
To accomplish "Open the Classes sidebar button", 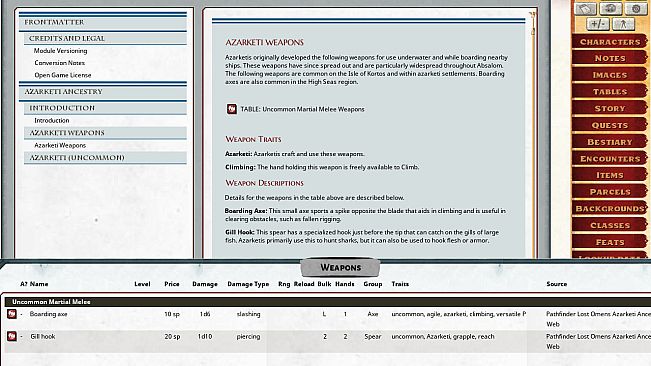I will [x=609, y=225].
